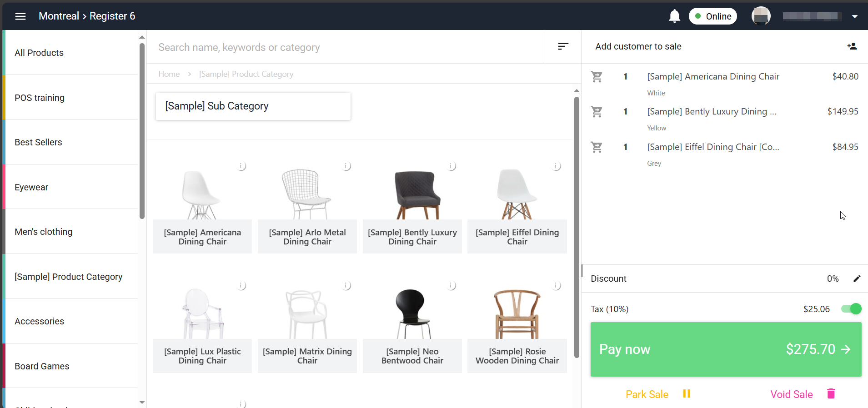Viewport: 868px width, 408px height.
Task: Disable the Tax (10%) toggle
Action: [x=851, y=309]
